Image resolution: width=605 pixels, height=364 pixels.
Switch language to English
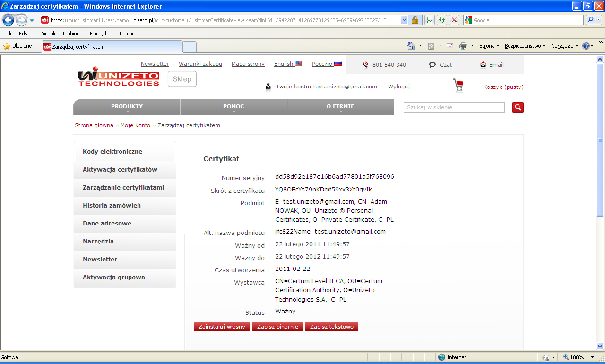pyautogui.click(x=288, y=64)
